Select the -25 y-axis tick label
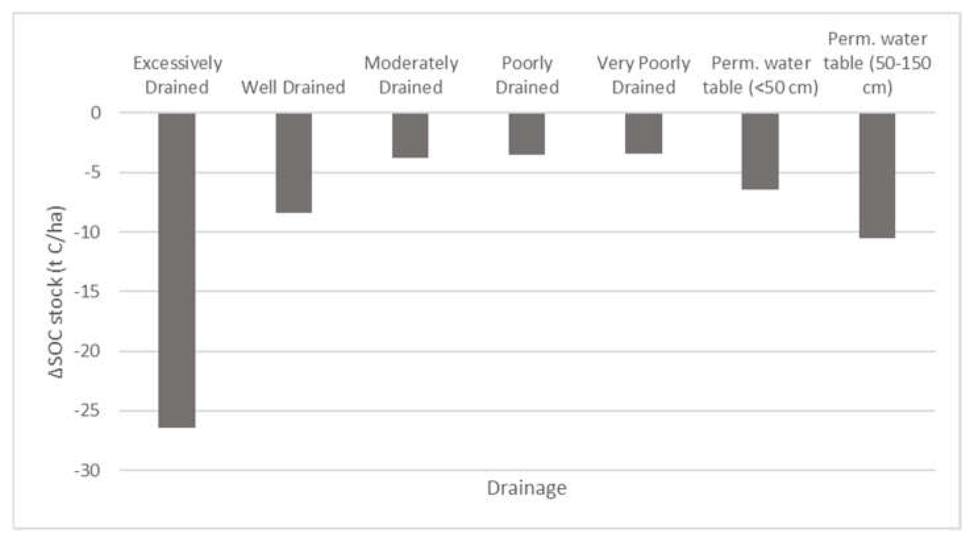980x540 pixels. click(x=88, y=411)
